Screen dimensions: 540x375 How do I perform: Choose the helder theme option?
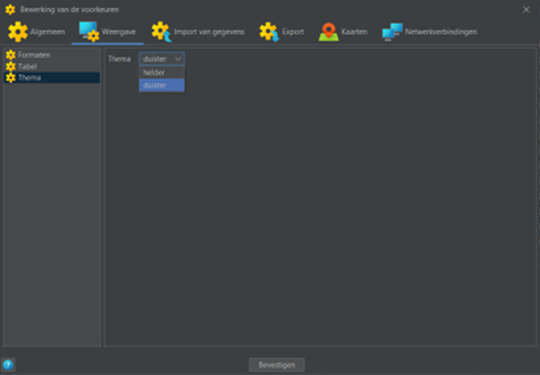162,72
